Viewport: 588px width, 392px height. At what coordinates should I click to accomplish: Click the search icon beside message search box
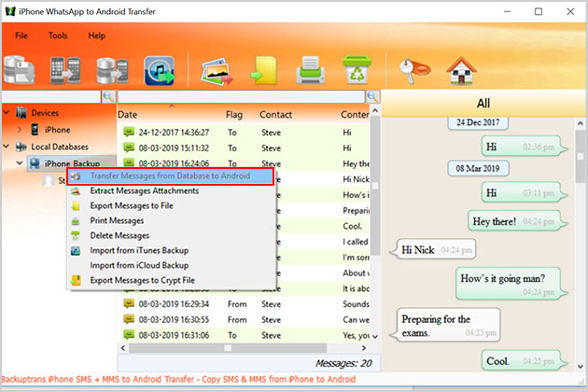point(372,97)
